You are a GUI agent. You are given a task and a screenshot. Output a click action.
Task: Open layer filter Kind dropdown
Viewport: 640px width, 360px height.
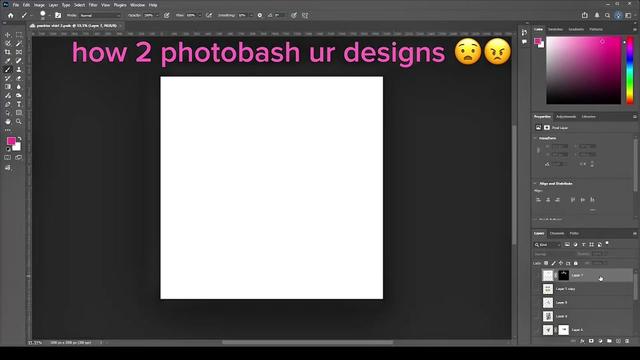[547, 244]
